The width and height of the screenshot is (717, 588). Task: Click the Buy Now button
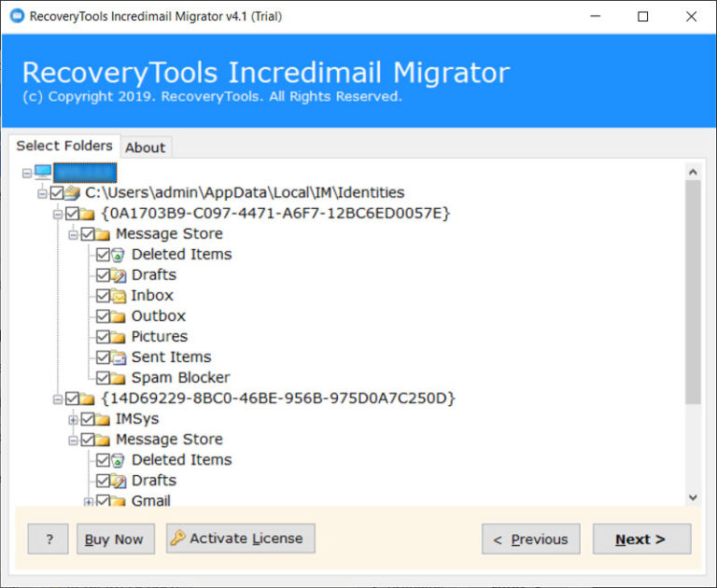pos(116,539)
